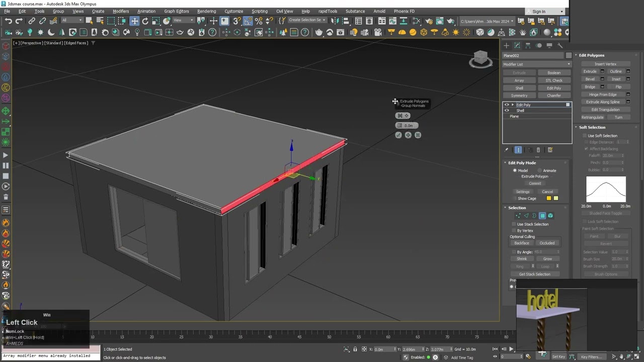Click the Cancel X icon on extrude caddy
Viewport: 644px width, 362px height.
pyautogui.click(x=418, y=135)
